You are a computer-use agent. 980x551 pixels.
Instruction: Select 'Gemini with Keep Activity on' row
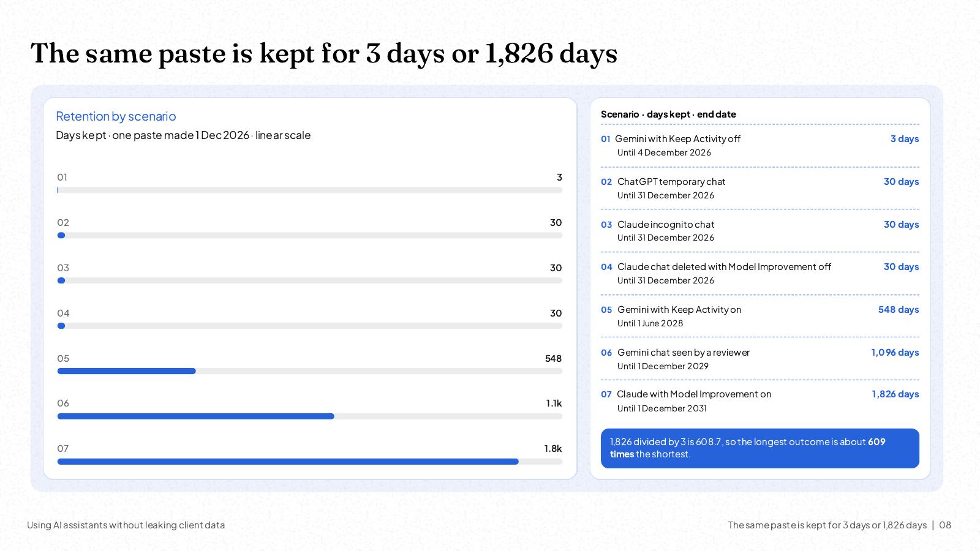679,310
